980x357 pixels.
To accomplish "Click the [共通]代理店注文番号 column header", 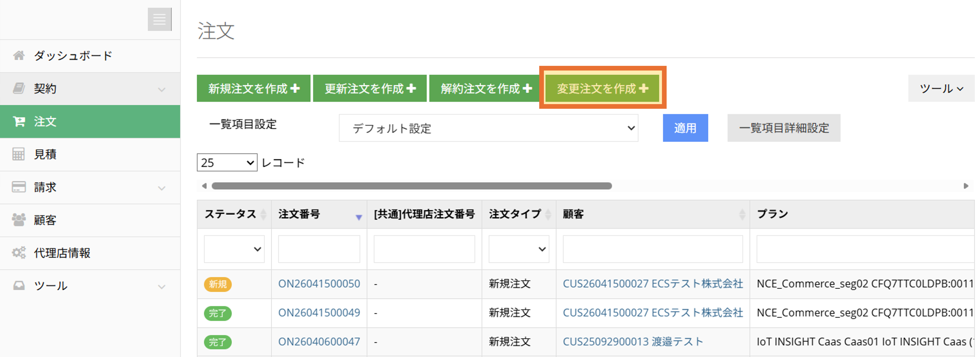I will click(x=424, y=214).
